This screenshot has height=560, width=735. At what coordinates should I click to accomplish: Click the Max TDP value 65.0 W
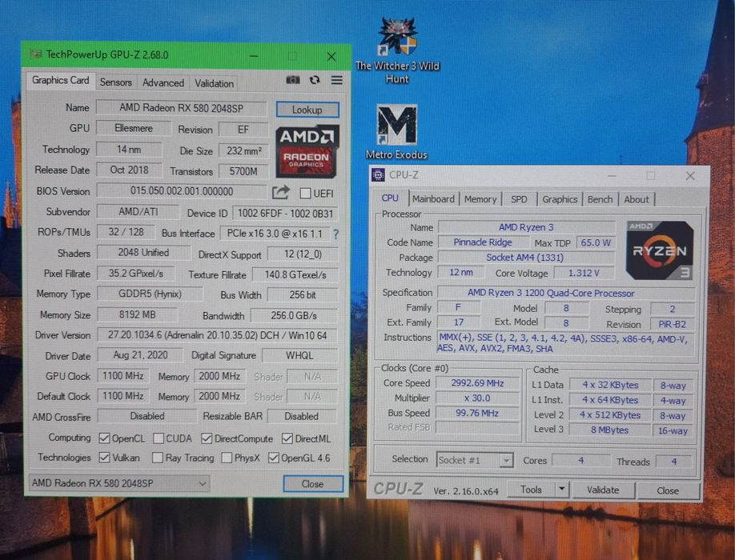[x=596, y=242]
